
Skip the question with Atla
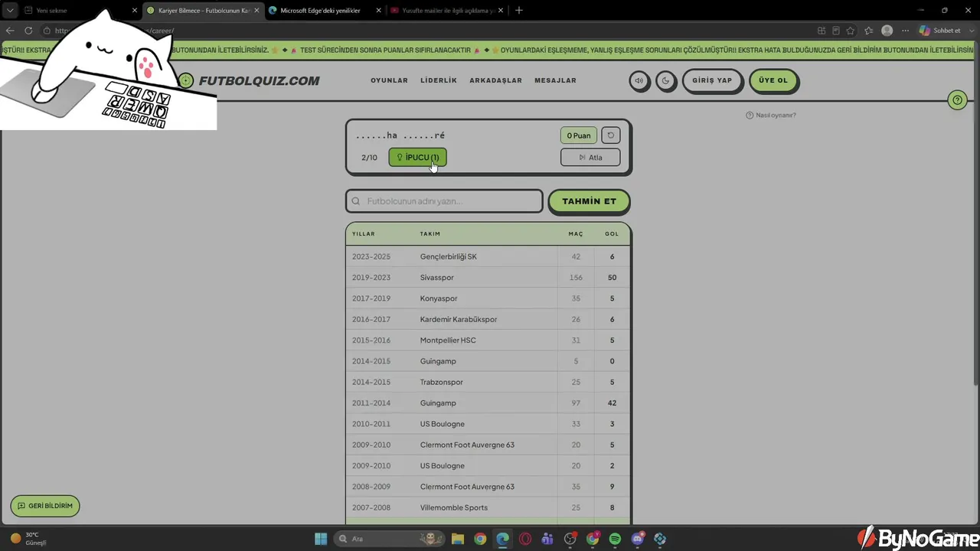(590, 158)
